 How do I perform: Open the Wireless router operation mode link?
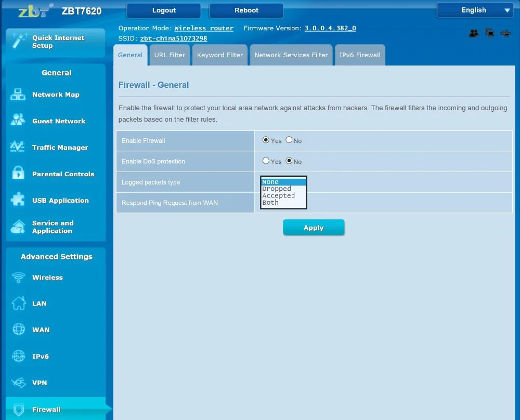pos(204,28)
